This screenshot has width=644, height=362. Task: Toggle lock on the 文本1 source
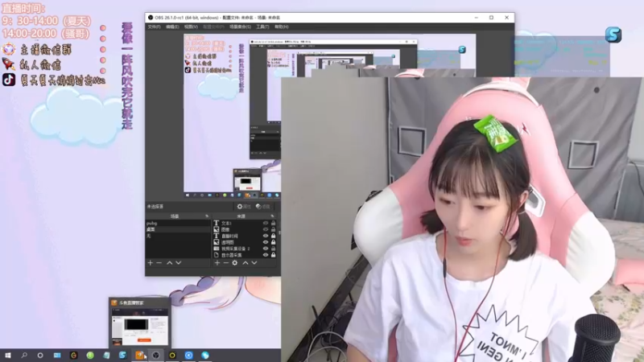[x=273, y=223]
